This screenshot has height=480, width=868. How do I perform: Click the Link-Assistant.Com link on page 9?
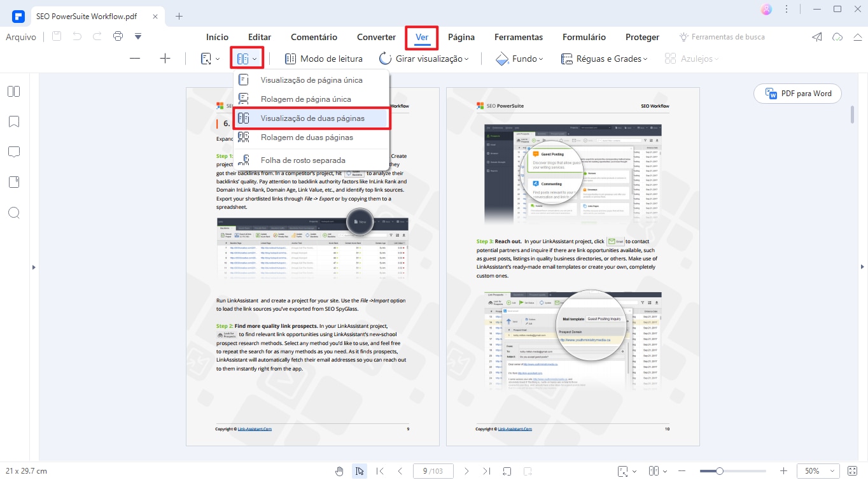[253, 429]
